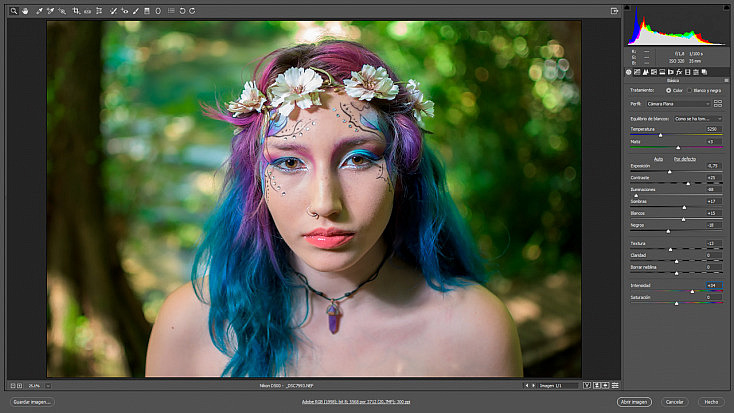Select the Adjustment Brush tool
The image size is (734, 413).
coord(136,11)
